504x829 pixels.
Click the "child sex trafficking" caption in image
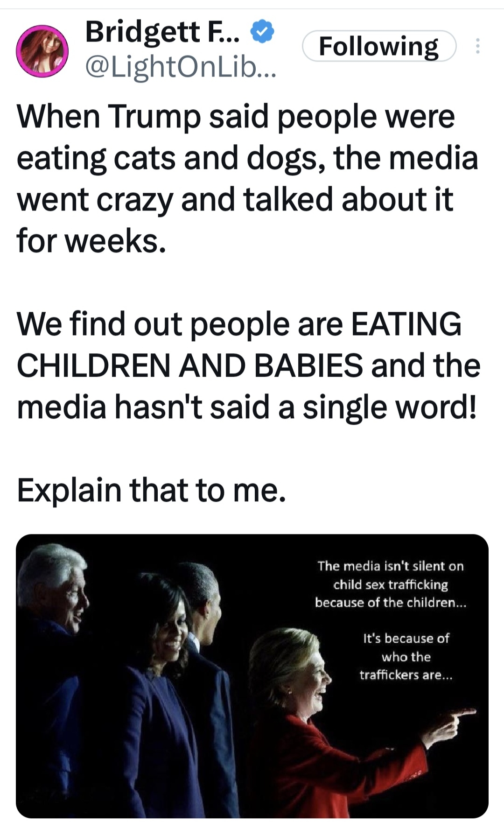point(391,584)
